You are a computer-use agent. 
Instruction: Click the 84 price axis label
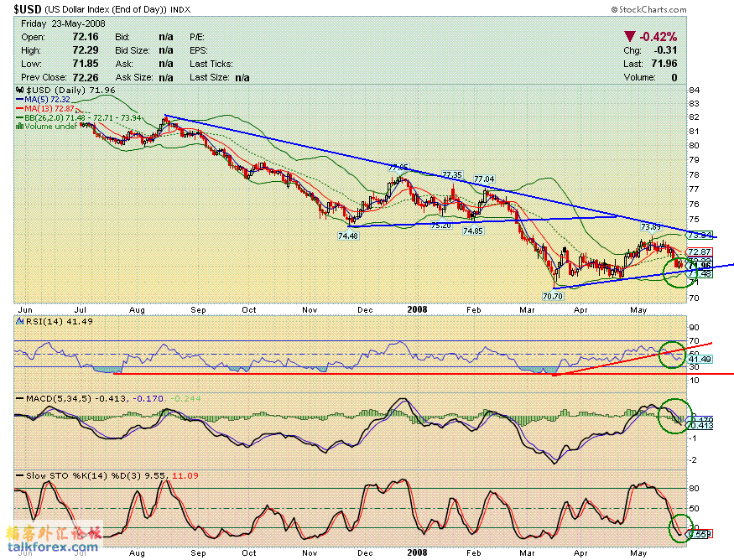694,90
